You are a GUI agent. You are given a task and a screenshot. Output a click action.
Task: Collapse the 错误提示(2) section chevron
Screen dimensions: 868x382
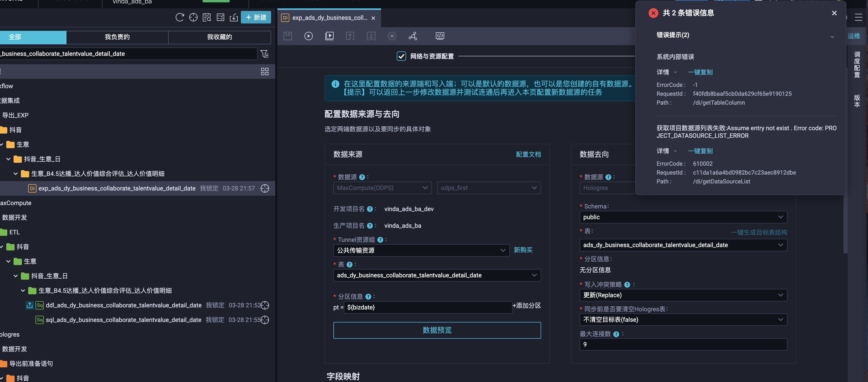[832, 37]
